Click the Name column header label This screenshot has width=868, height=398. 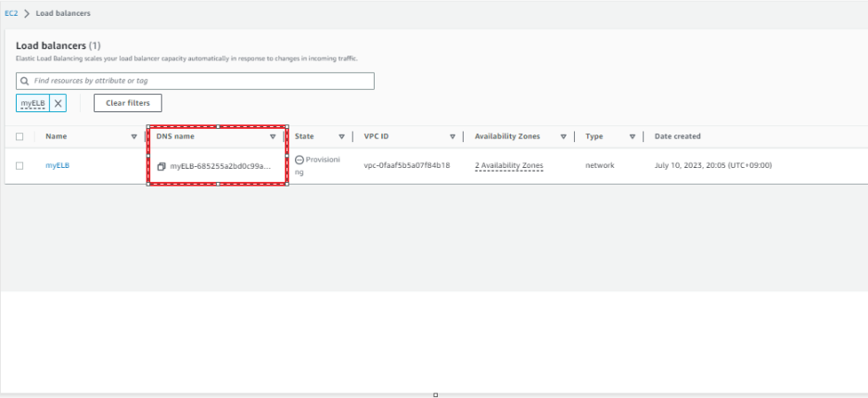point(56,136)
